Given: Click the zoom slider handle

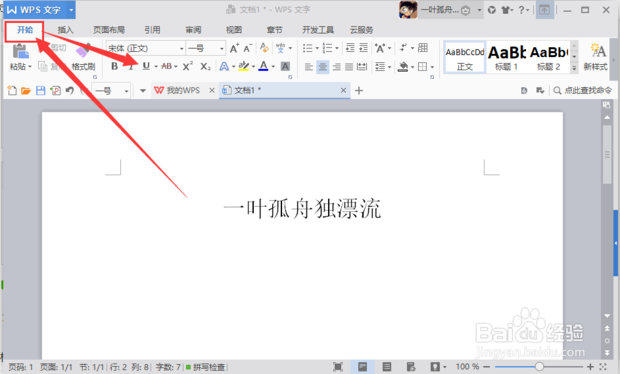Looking at the screenshot, I should pyautogui.click(x=539, y=367).
